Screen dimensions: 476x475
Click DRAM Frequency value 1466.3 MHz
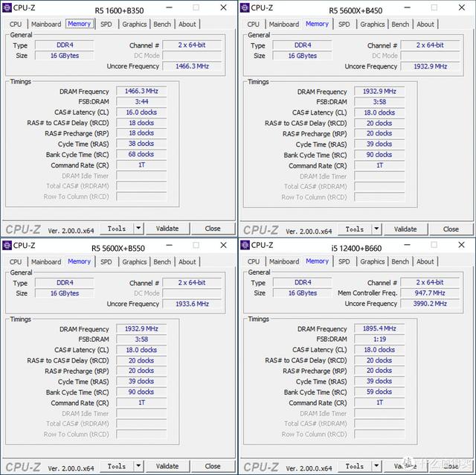(141, 91)
